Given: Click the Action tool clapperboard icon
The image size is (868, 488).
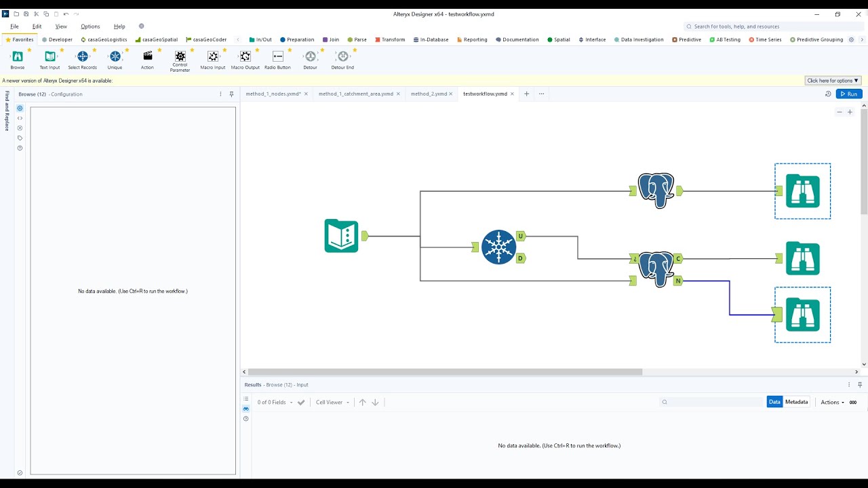Looking at the screenshot, I should (x=147, y=56).
